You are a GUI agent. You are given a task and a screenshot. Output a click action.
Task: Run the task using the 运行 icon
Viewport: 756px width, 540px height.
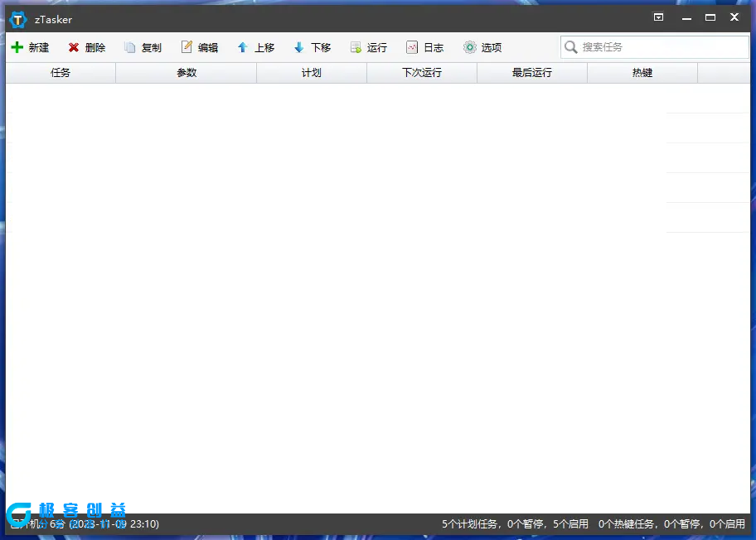[355, 47]
